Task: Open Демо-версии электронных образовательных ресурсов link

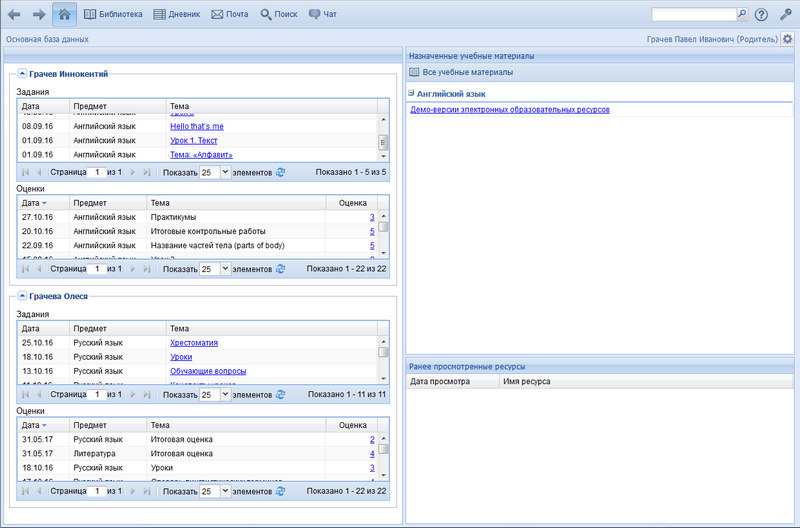Action: coord(509,110)
